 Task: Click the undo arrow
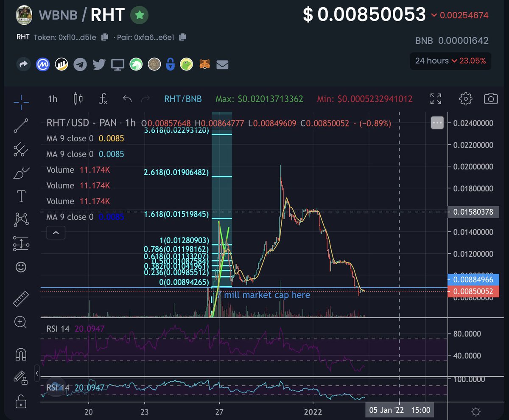tap(127, 99)
